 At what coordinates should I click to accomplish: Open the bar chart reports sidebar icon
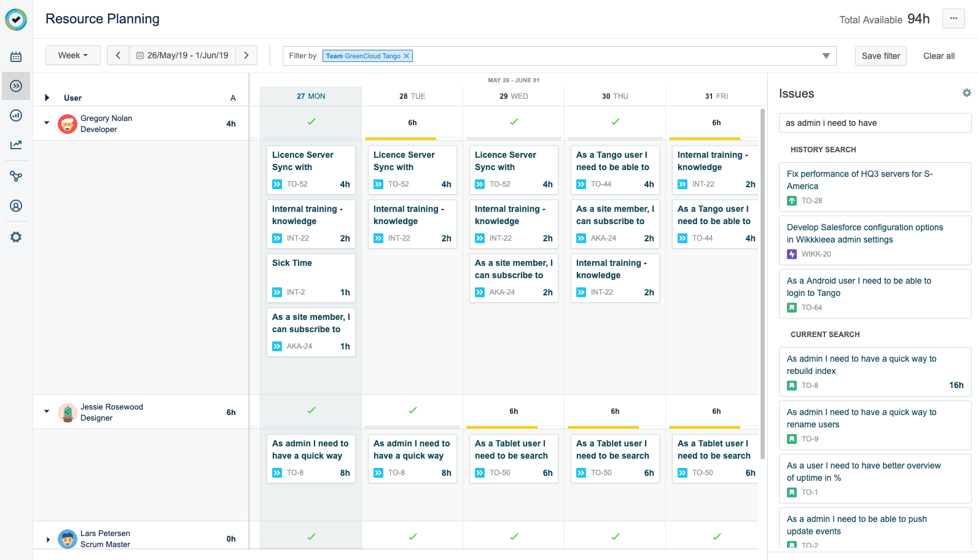tap(16, 115)
